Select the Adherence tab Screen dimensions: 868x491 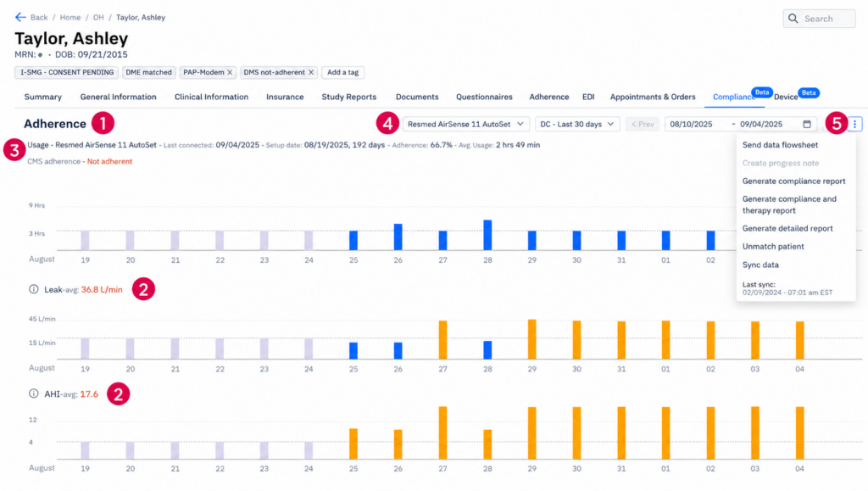[548, 97]
